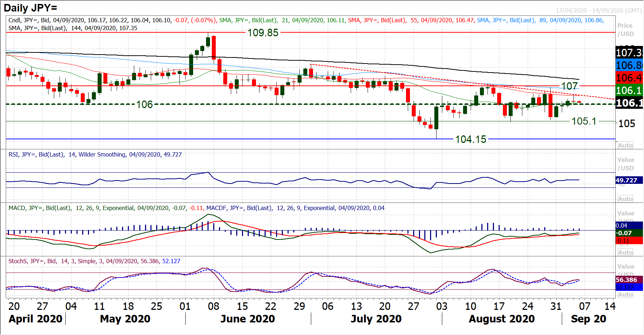This screenshot has width=644, height=335.
Task: Select the blue 106.8 SMA price tag
Action: click(x=629, y=65)
